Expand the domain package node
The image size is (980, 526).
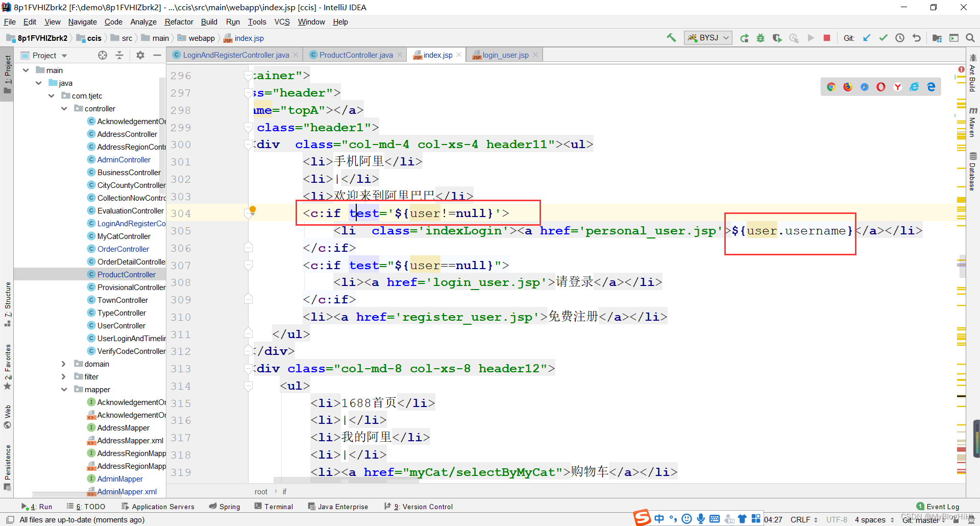[x=63, y=364]
